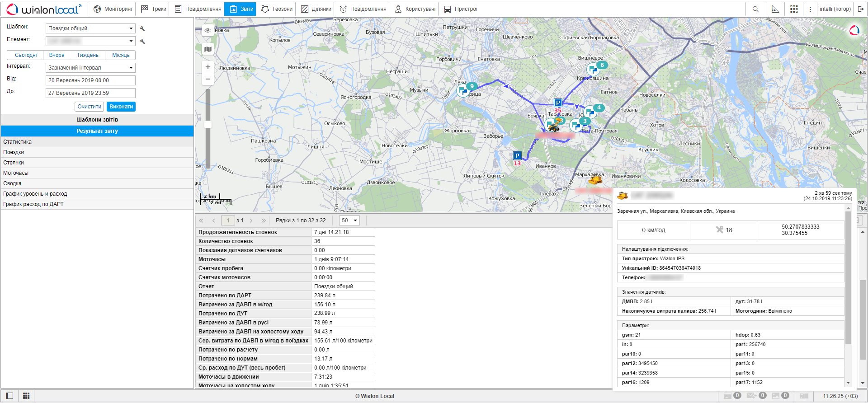Open the Шаблон dropdown with Поездки общий
Viewport: 868px width, 403px height.
[x=90, y=28]
